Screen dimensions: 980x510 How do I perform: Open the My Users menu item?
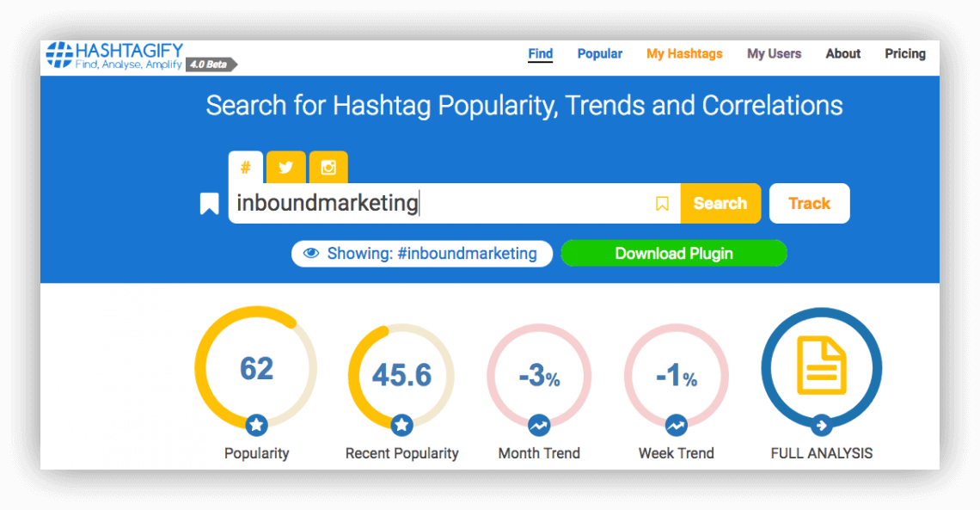pyautogui.click(x=774, y=53)
